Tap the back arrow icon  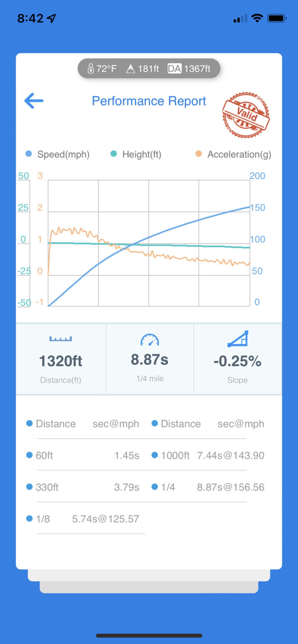click(x=34, y=101)
